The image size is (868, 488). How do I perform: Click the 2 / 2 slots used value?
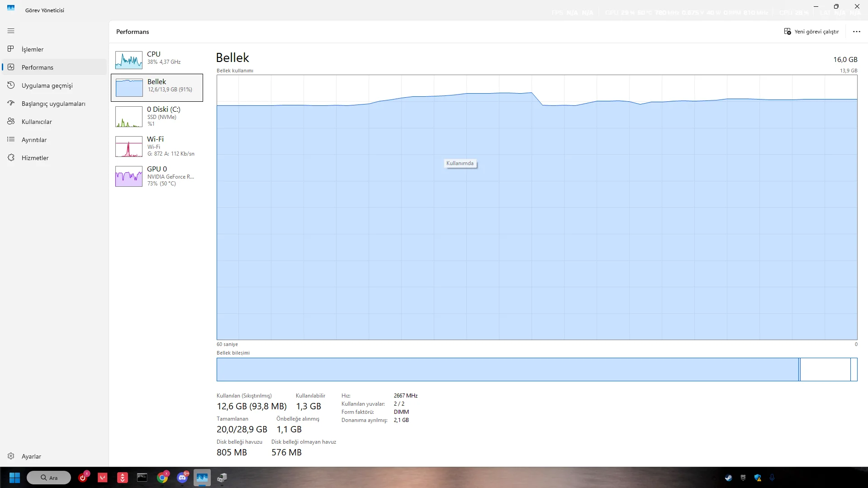(399, 404)
